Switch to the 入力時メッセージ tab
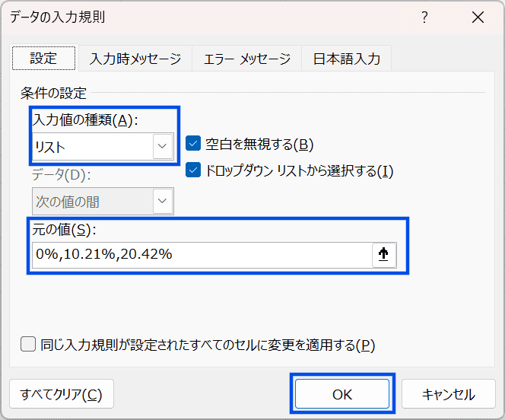The width and height of the screenshot is (505, 420). [x=135, y=59]
